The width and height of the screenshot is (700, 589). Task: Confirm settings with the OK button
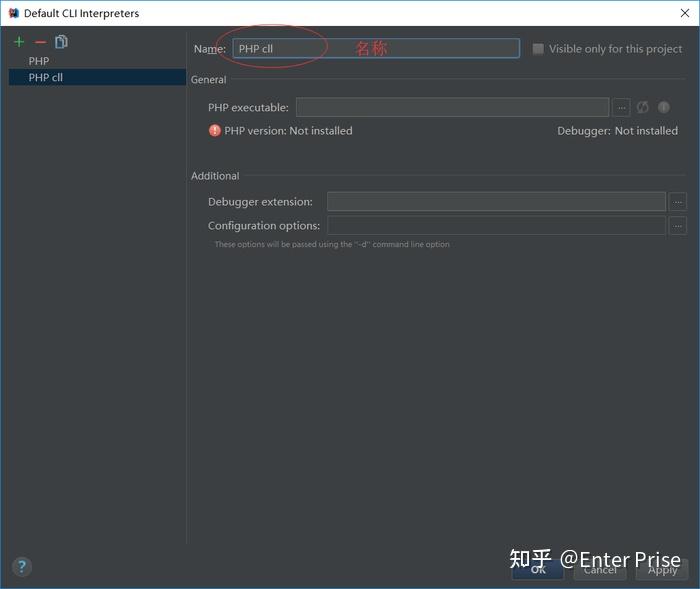pos(538,570)
